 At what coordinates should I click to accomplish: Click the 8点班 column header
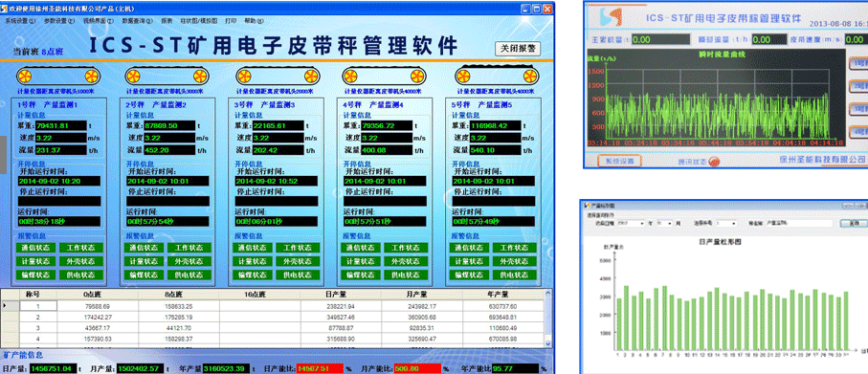pyautogui.click(x=178, y=295)
